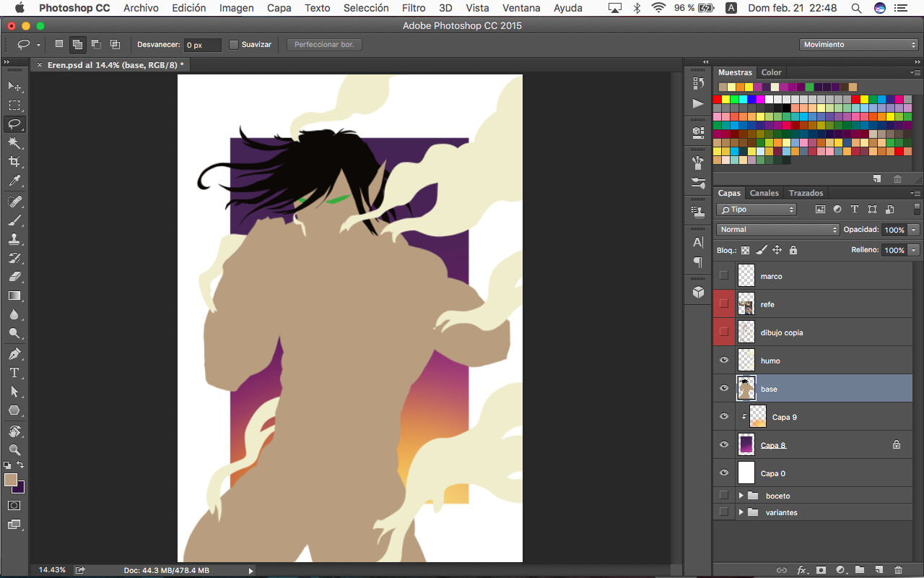924x578 pixels.
Task: Select the Brush tool
Action: point(14,220)
